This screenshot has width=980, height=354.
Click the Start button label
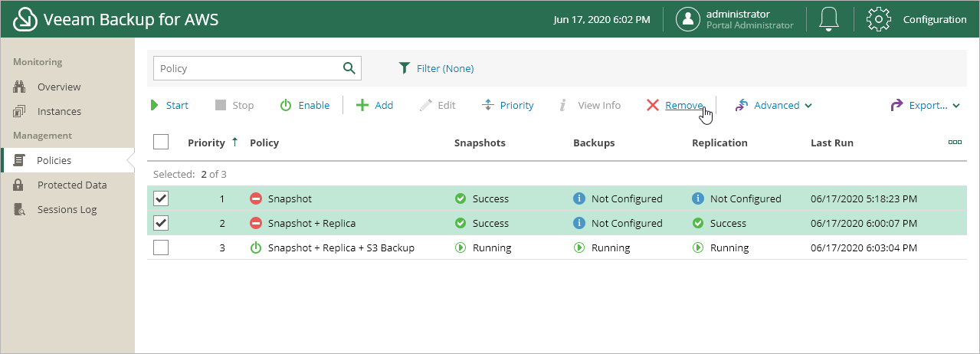[177, 105]
